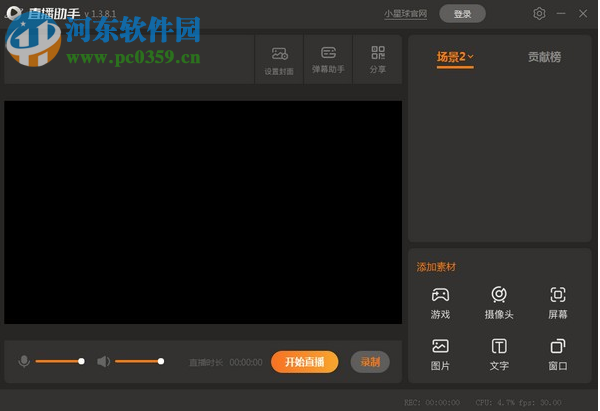Screen dimensions: 600x411
Task: Click the black preview canvas
Action: click(x=203, y=212)
